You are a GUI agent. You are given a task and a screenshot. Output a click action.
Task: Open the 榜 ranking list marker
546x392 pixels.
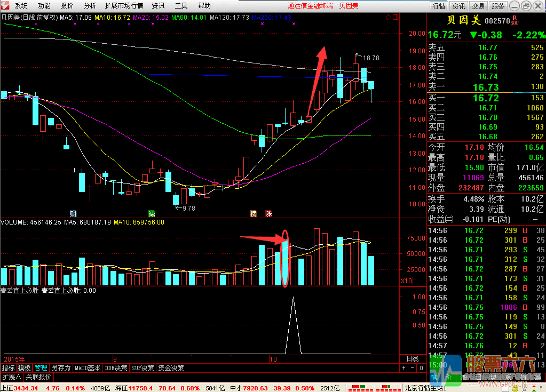[254, 213]
